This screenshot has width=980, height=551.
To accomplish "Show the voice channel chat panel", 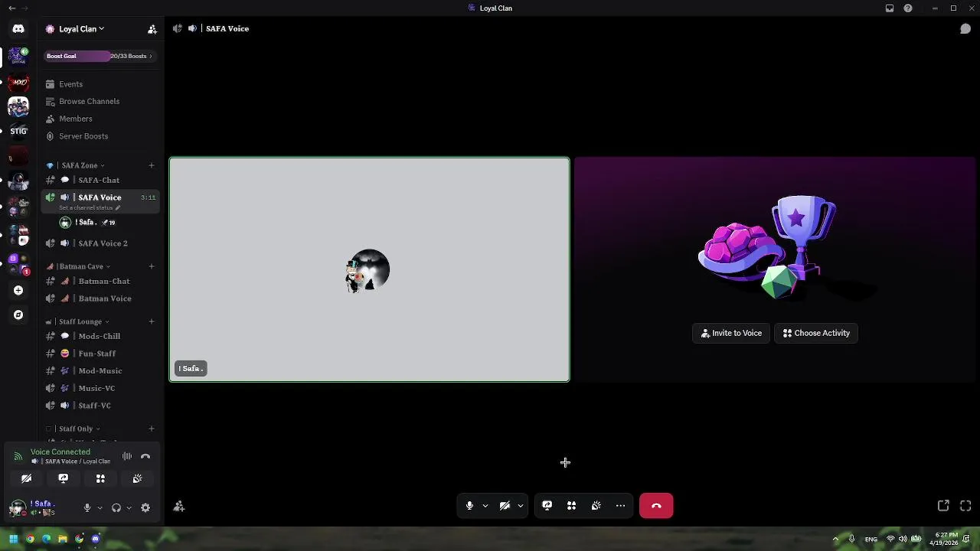I will coord(965,29).
